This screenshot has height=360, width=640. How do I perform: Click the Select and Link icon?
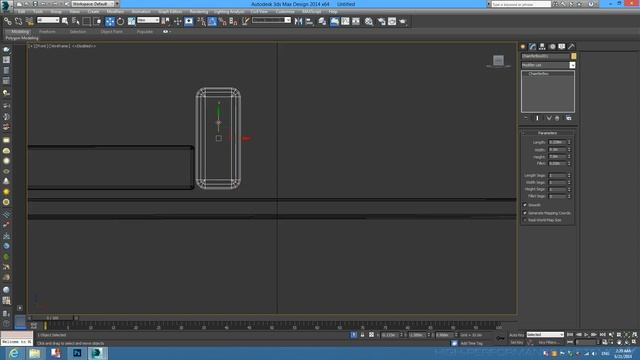coord(8,21)
